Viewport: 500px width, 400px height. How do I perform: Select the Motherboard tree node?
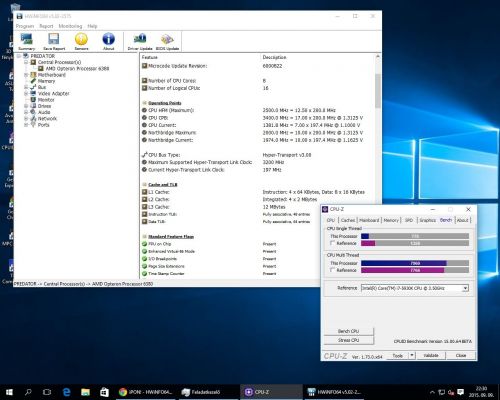coord(52,75)
